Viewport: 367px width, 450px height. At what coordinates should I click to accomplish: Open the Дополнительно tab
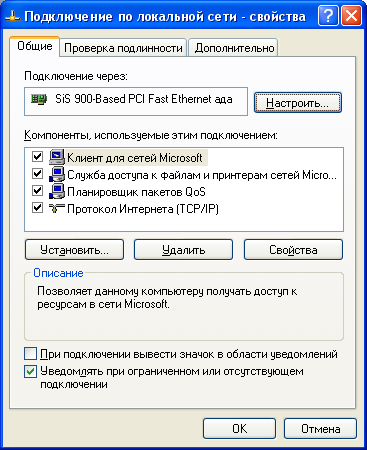(234, 48)
